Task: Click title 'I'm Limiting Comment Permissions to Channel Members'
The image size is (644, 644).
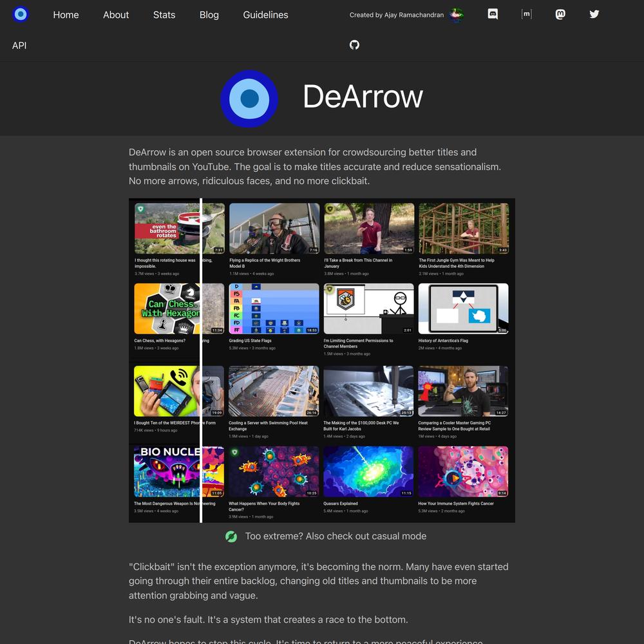Action: click(359, 343)
